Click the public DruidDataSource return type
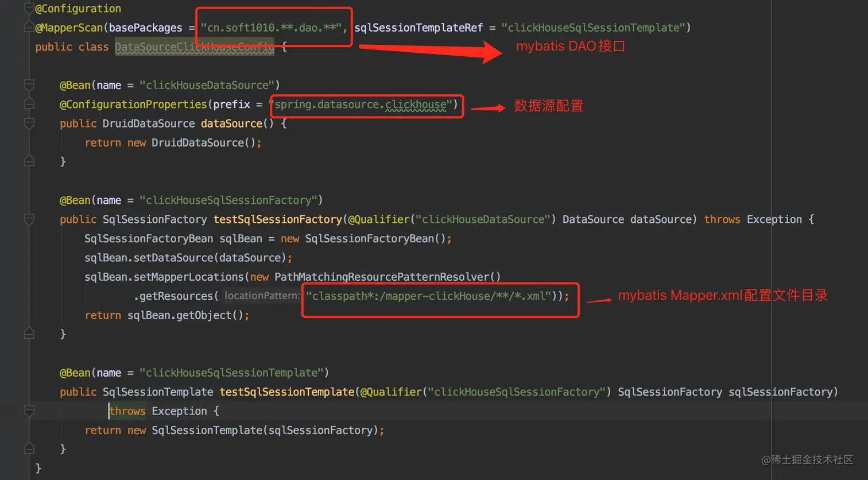 click(149, 123)
